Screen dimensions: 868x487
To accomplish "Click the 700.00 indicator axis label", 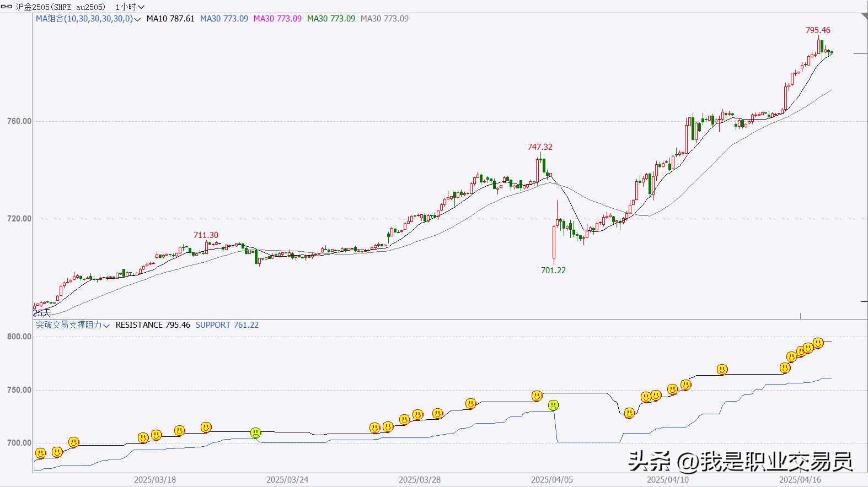I will pos(19,443).
